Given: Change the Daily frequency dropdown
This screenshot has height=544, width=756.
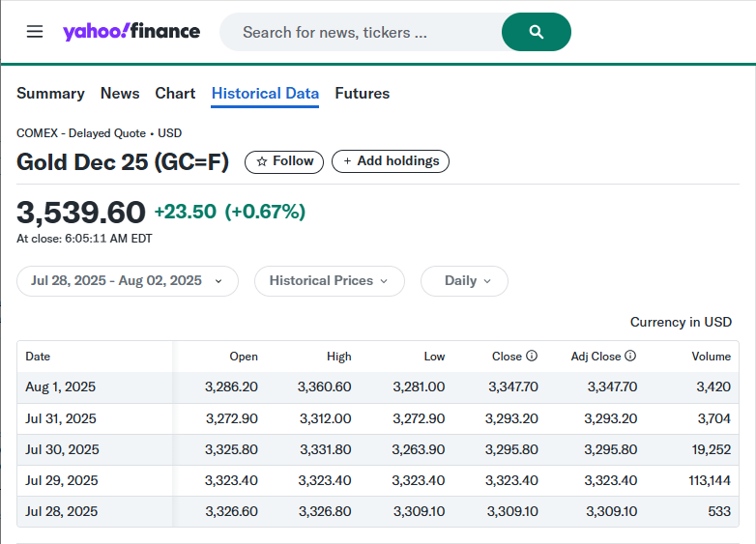Looking at the screenshot, I should [464, 281].
